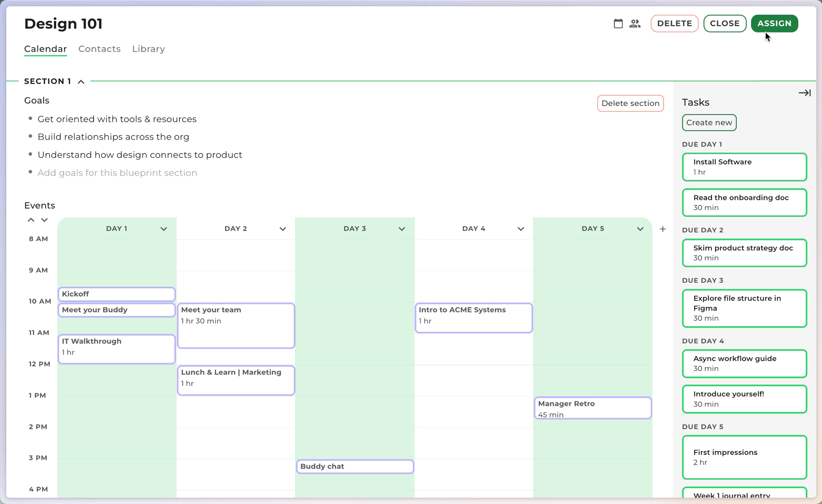Click the Delete section button
Viewport: 822px width, 504px height.
tap(630, 103)
